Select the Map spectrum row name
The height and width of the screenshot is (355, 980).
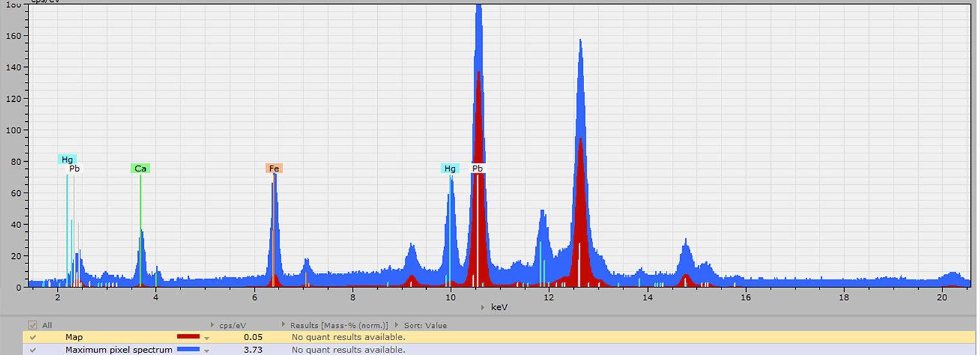click(x=74, y=337)
